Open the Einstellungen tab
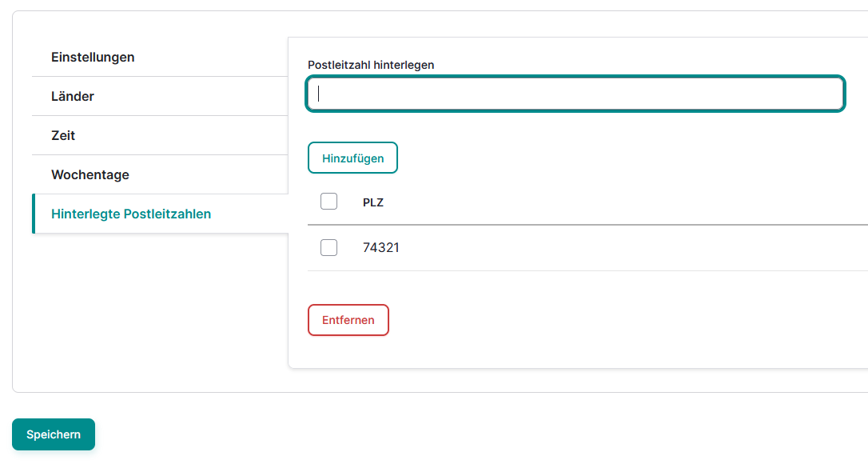Screen dimensions: 868x472 (93, 58)
